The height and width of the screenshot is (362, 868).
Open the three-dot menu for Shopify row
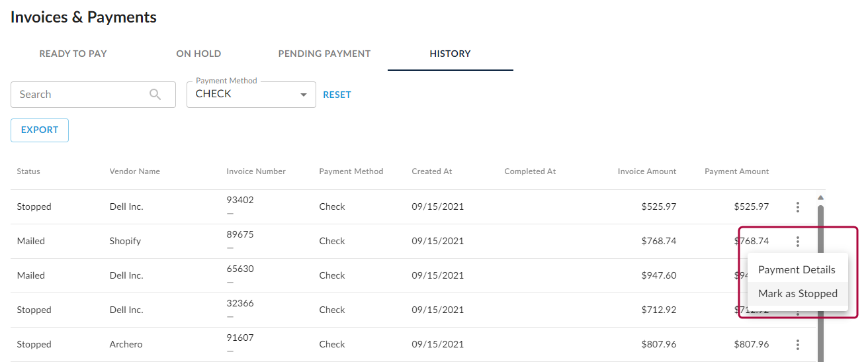(x=798, y=242)
